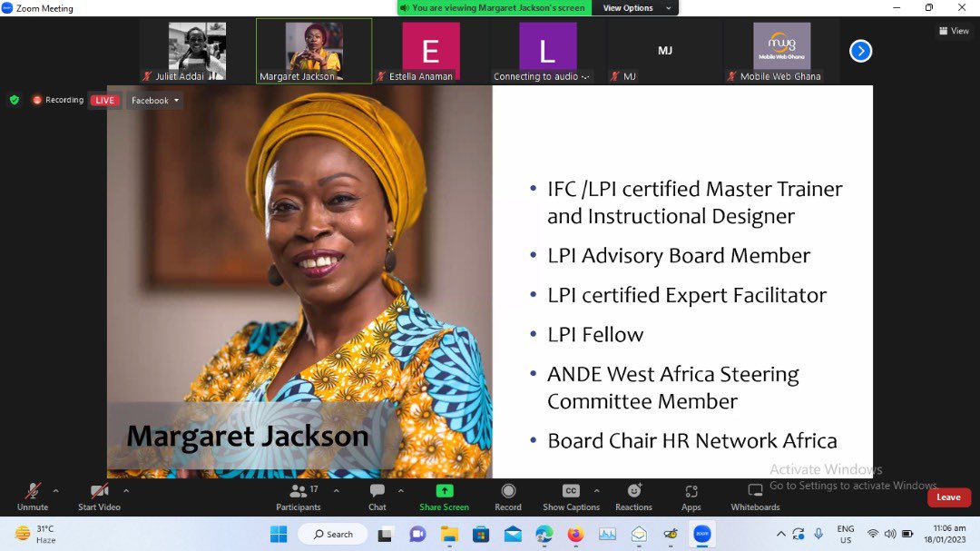Show hidden system tray icons
Screen dimensions: 980x551
(781, 534)
